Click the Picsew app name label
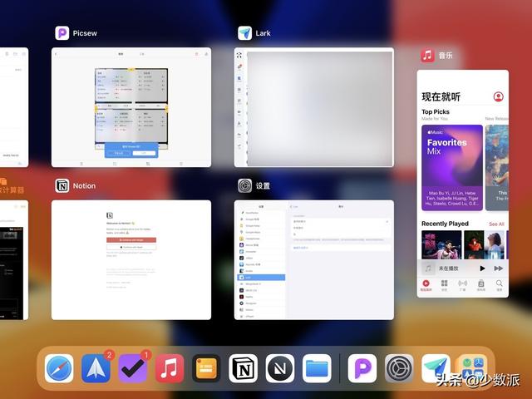The width and height of the screenshot is (532, 399). click(x=85, y=33)
